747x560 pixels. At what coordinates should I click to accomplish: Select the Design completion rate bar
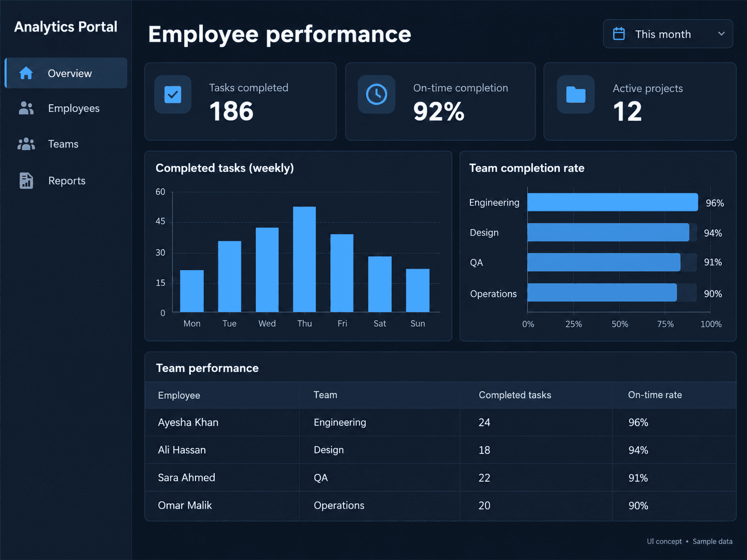pos(608,232)
